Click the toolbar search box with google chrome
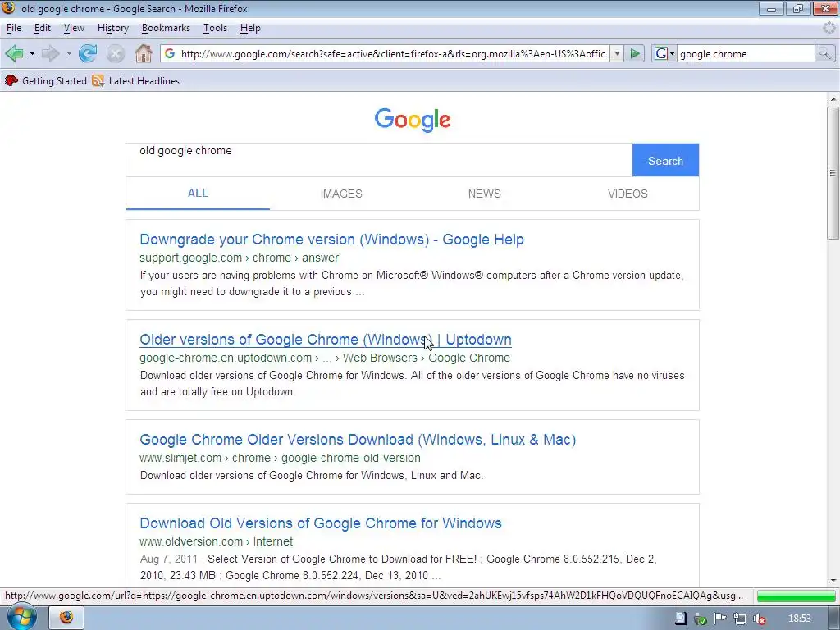840x630 pixels. click(x=746, y=53)
